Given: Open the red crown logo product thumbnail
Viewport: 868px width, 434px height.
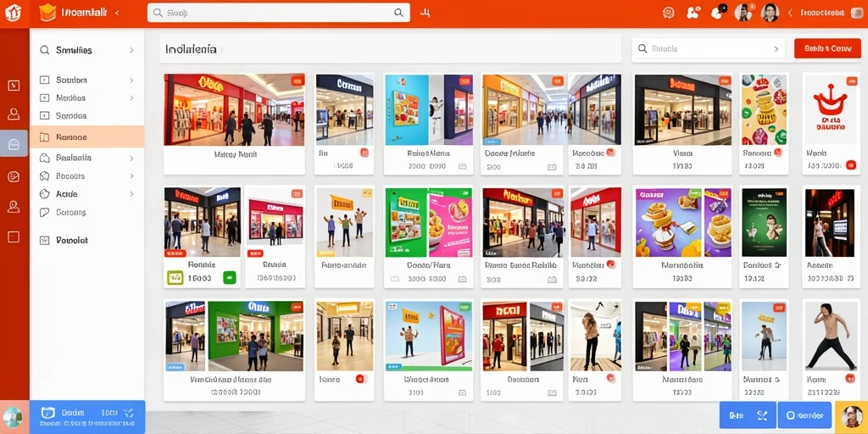Looking at the screenshot, I should point(831,110).
